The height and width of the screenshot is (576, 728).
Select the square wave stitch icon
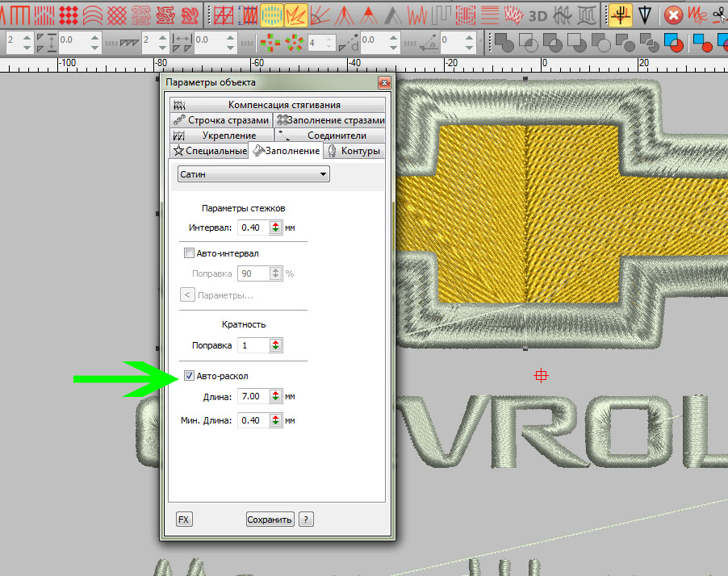tap(441, 15)
